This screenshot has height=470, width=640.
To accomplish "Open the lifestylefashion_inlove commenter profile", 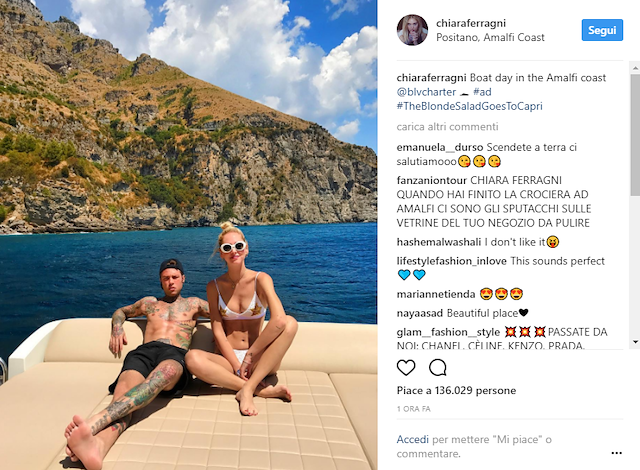I will tap(451, 261).
